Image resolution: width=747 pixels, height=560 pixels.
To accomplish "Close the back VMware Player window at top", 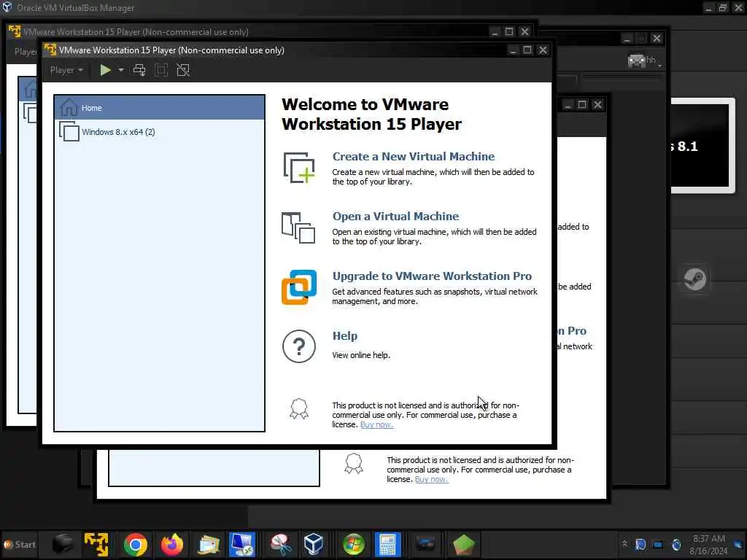I will coord(525,31).
